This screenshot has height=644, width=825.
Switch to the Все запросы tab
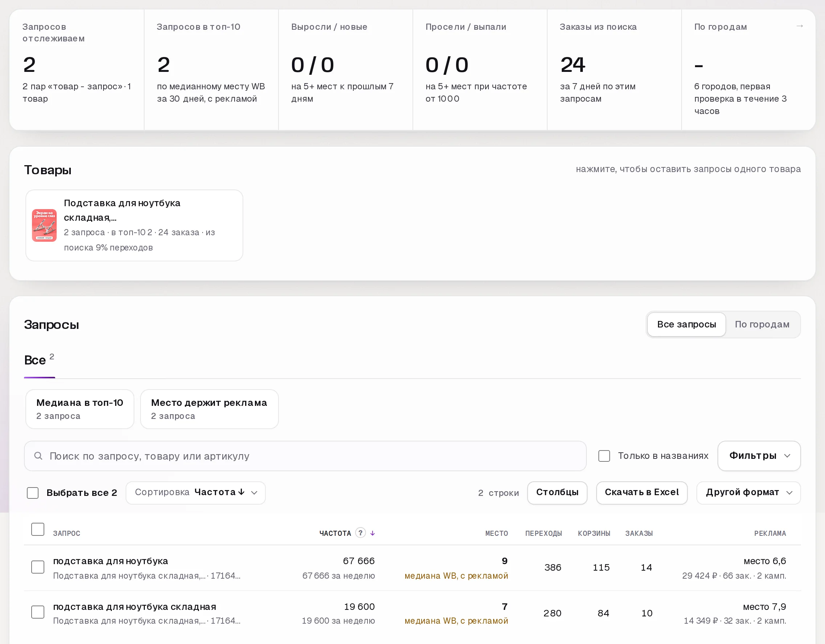tap(686, 325)
